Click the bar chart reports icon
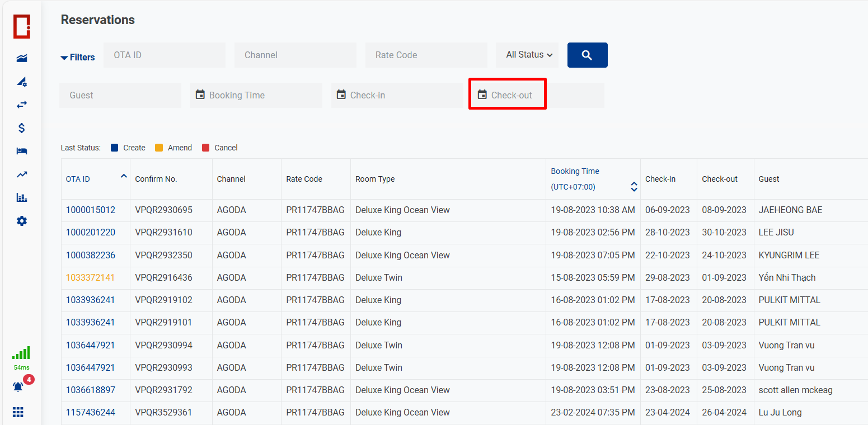The width and height of the screenshot is (868, 425). (21, 197)
